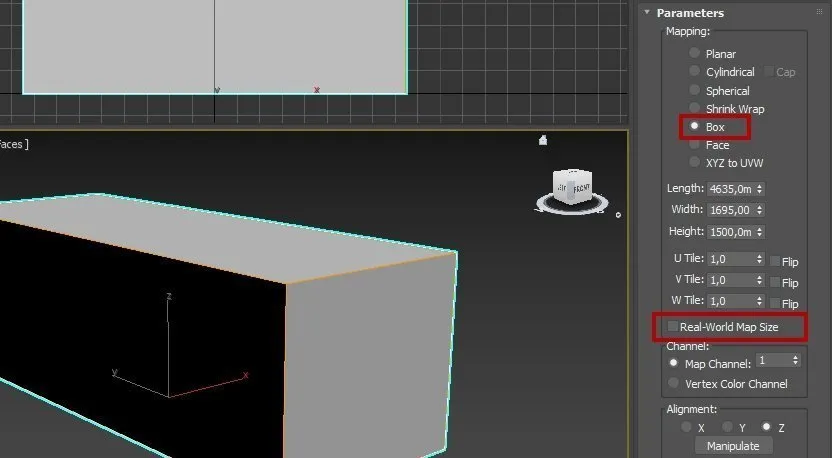The height and width of the screenshot is (458, 832).
Task: Click the home icon above the ViewCube
Action: click(543, 140)
